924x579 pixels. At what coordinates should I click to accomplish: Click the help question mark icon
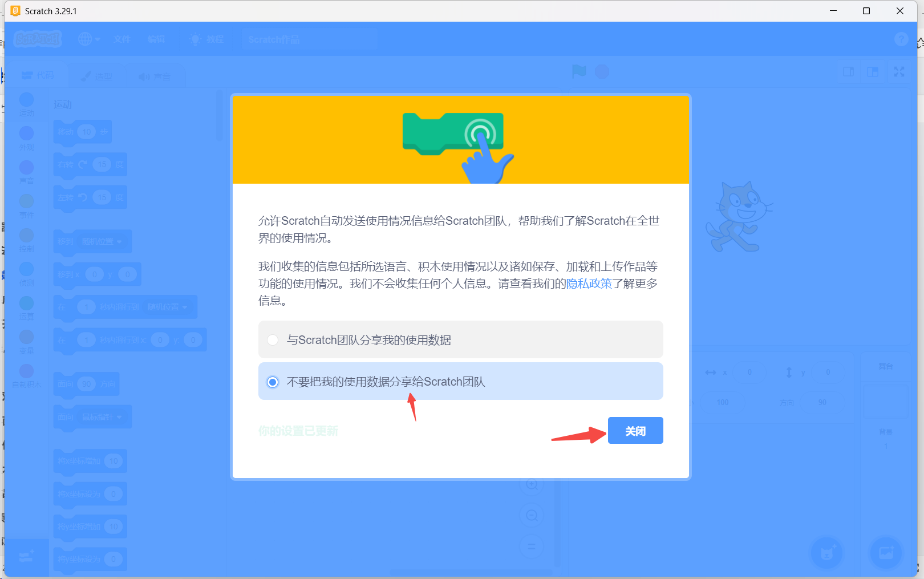[901, 39]
